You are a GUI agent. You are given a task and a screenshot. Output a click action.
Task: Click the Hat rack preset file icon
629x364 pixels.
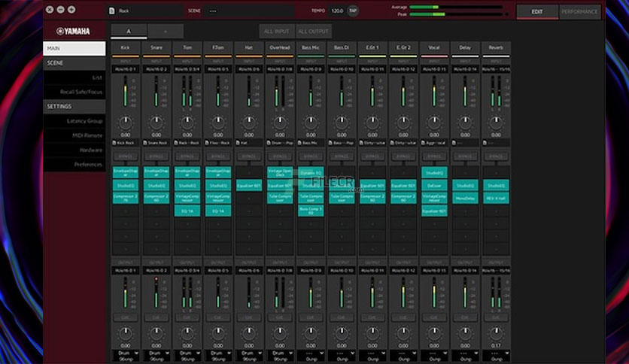pos(238,143)
